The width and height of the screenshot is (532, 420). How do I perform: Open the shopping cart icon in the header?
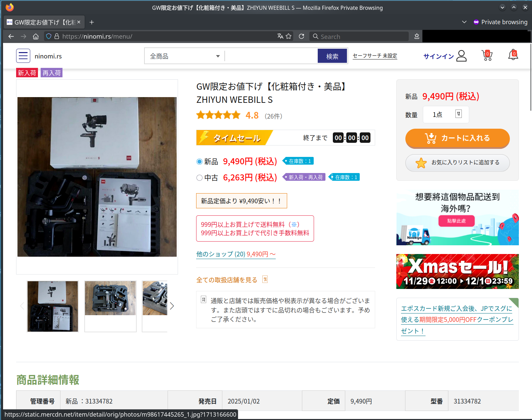coord(487,55)
